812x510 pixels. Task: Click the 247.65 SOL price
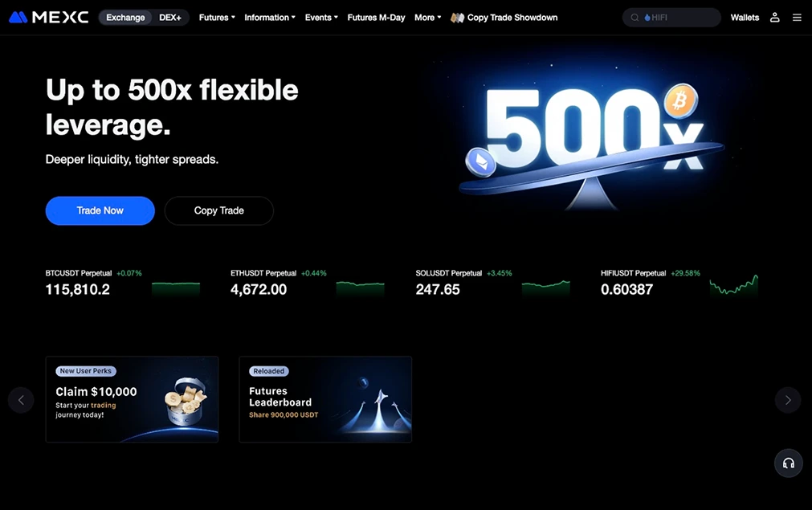point(438,289)
